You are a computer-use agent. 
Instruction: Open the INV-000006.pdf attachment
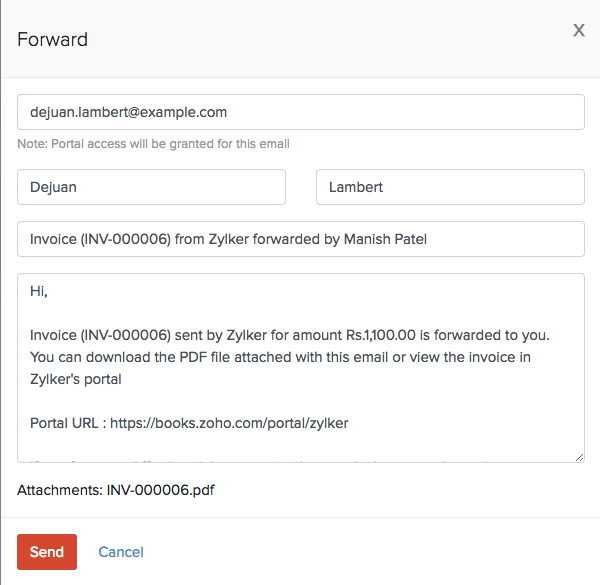[160, 490]
